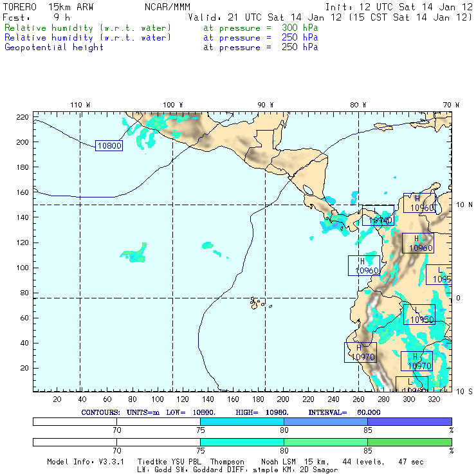Click the "70 W" longitude label
Screen dimensions: 476x476
(x=451, y=105)
